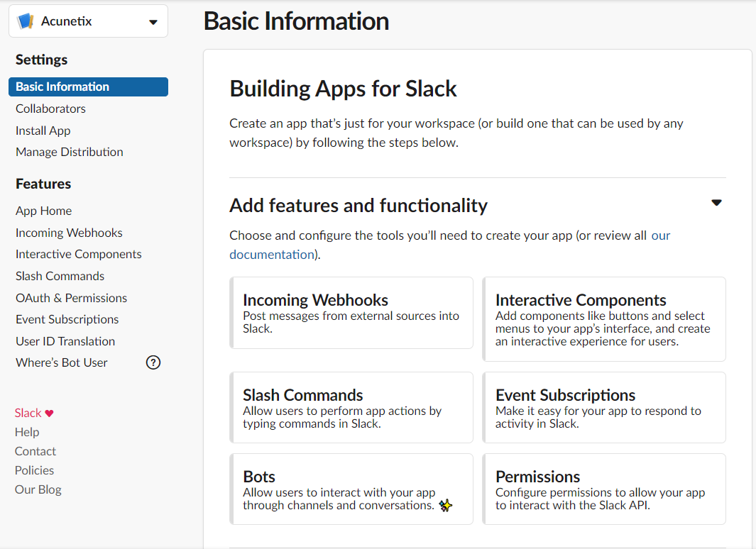Open the Bots feature card
Viewport: 756px width, 549px height.
pos(351,489)
